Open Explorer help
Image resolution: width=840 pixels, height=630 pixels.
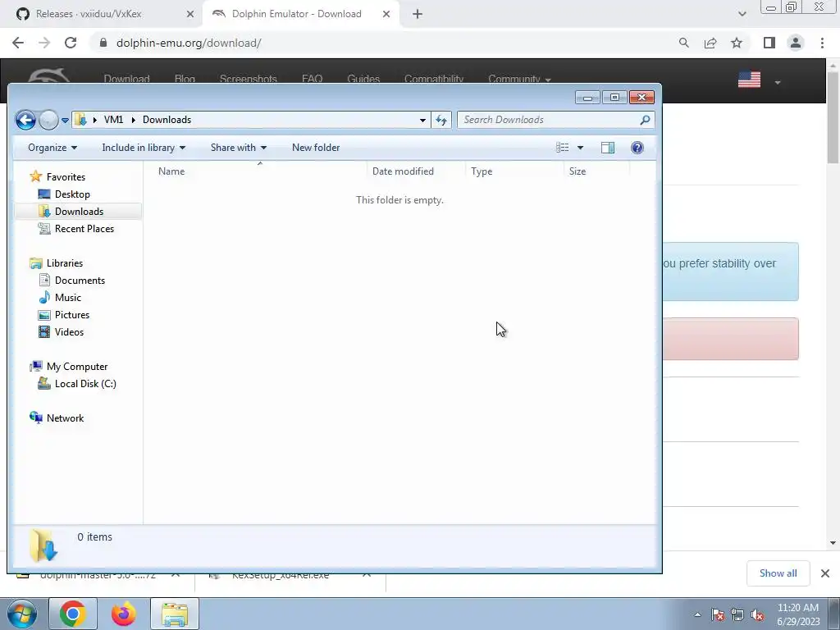637,148
